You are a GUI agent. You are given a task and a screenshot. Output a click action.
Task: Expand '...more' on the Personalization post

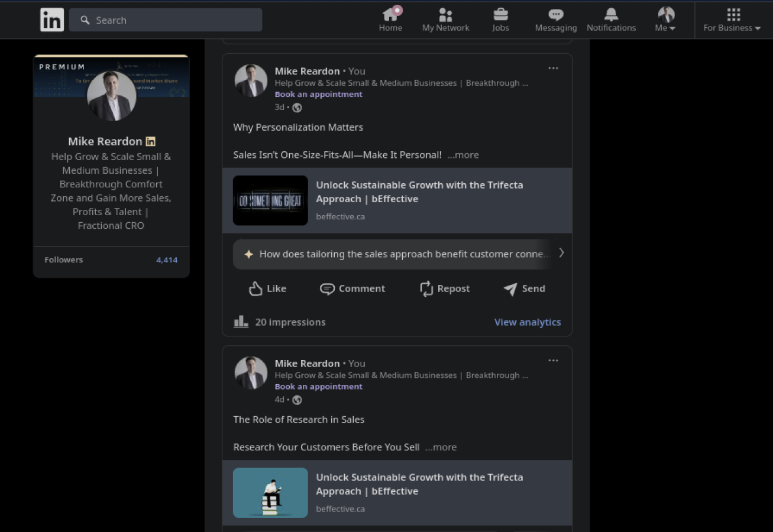point(463,155)
